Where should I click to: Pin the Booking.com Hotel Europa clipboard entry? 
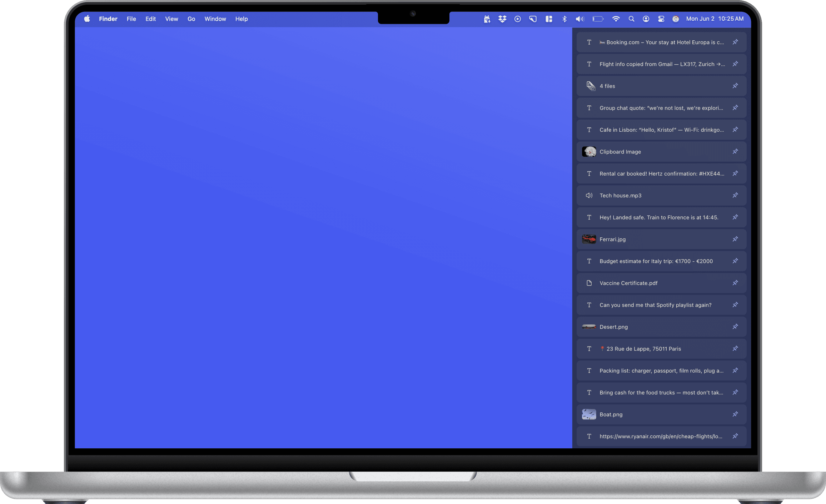click(735, 42)
